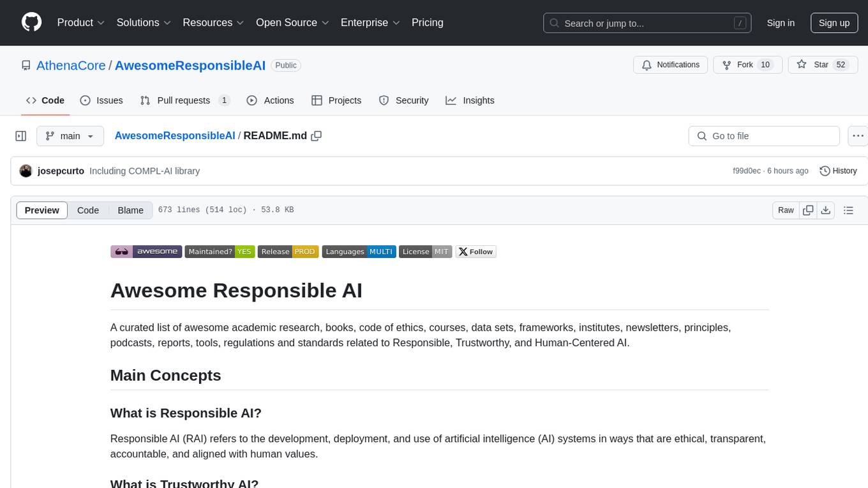Click the Release PROD badge
868x488 pixels.
pos(288,252)
